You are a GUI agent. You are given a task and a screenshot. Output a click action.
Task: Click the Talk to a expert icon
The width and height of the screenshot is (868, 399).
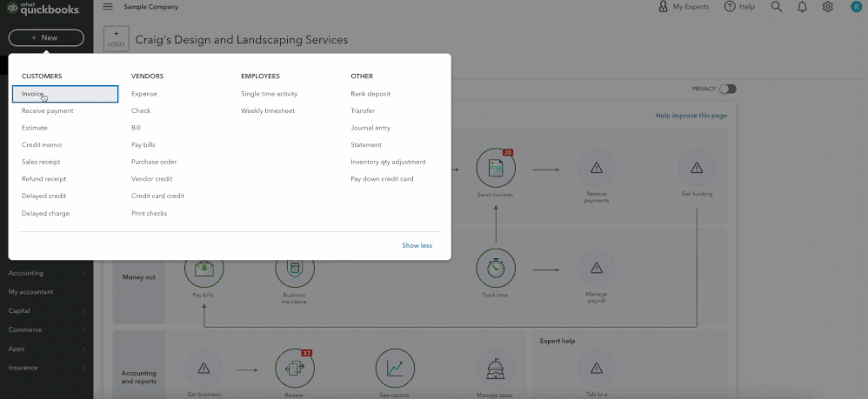coord(596,369)
